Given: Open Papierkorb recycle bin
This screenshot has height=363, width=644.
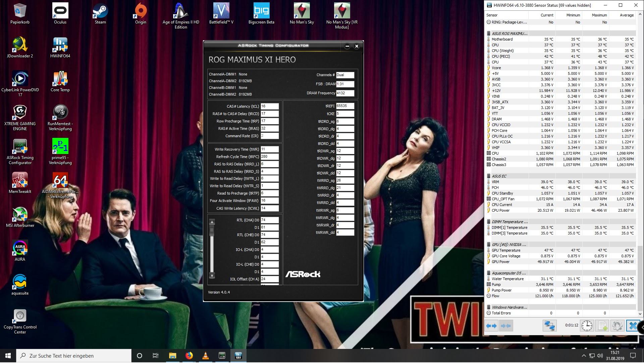Looking at the screenshot, I should coord(20,14).
